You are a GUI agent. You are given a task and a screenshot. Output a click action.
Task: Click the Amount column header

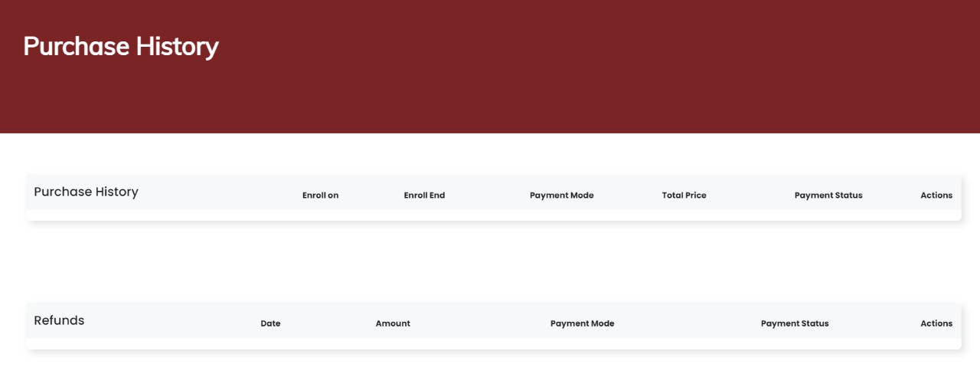click(393, 323)
